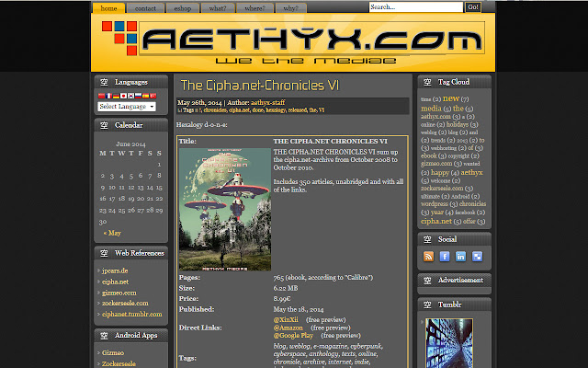Open the gizmeo.com web reference link

tap(119, 293)
